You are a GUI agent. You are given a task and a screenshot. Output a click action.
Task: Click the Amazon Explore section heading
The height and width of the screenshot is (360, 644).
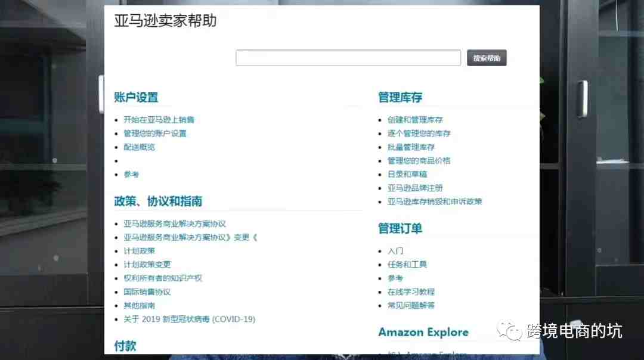[x=423, y=333]
